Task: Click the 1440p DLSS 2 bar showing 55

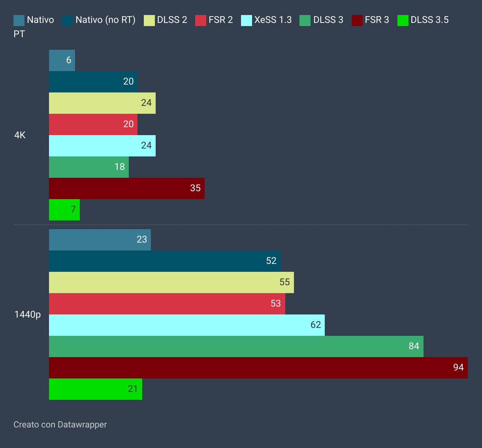Action: click(171, 282)
